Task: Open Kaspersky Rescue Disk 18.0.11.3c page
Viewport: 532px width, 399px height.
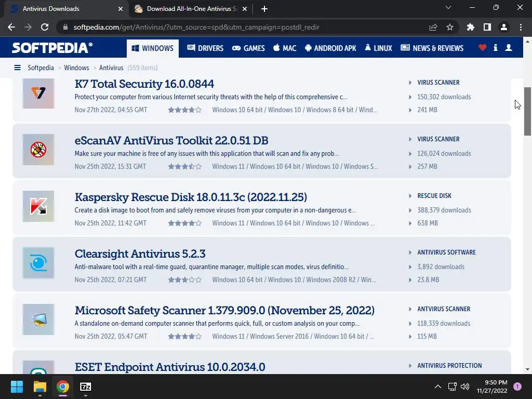Action: point(191,197)
